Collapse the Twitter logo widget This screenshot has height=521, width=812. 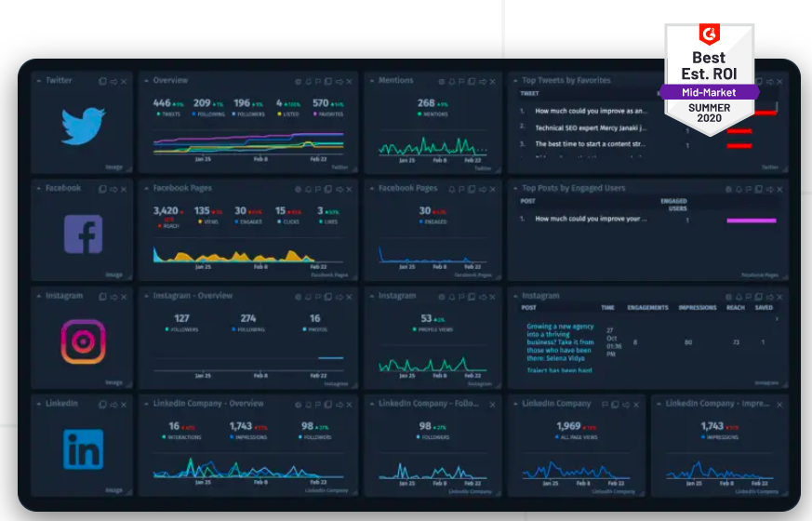click(x=39, y=81)
